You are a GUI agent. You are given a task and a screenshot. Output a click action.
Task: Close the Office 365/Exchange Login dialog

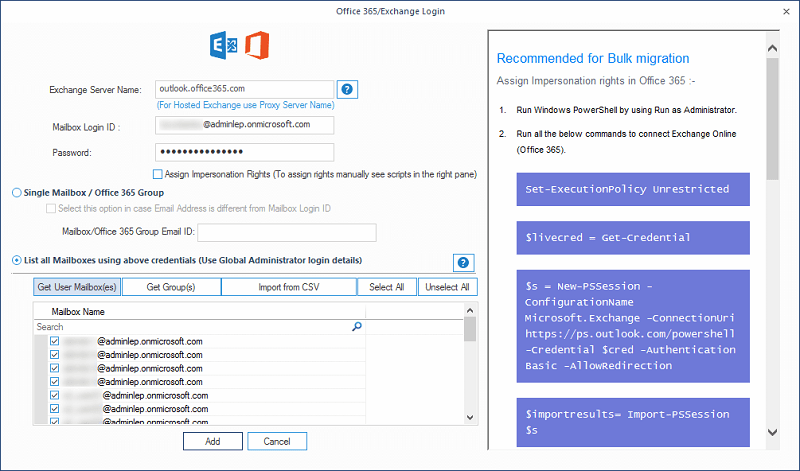coord(783,11)
